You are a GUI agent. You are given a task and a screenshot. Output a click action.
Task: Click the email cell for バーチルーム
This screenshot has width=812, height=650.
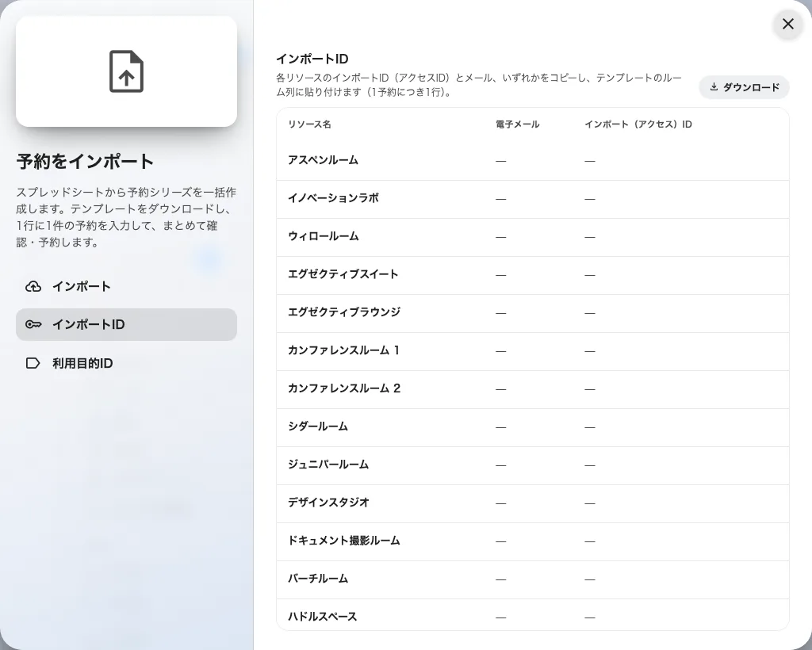[x=500, y=579]
